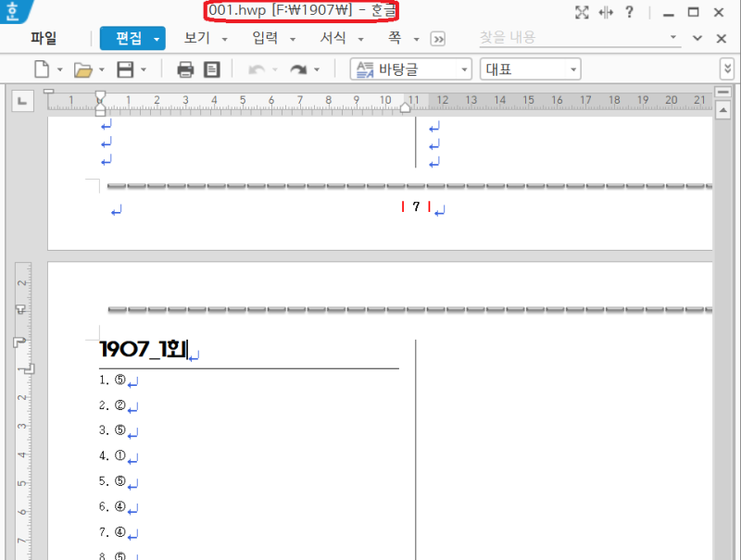
Task: Click the tab type selector on the ruler
Action: pyautogui.click(x=22, y=101)
